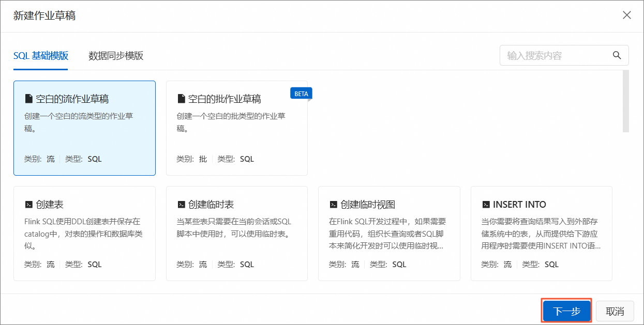
Task: Click 类别: 批 on batch draft card
Action: (192, 159)
